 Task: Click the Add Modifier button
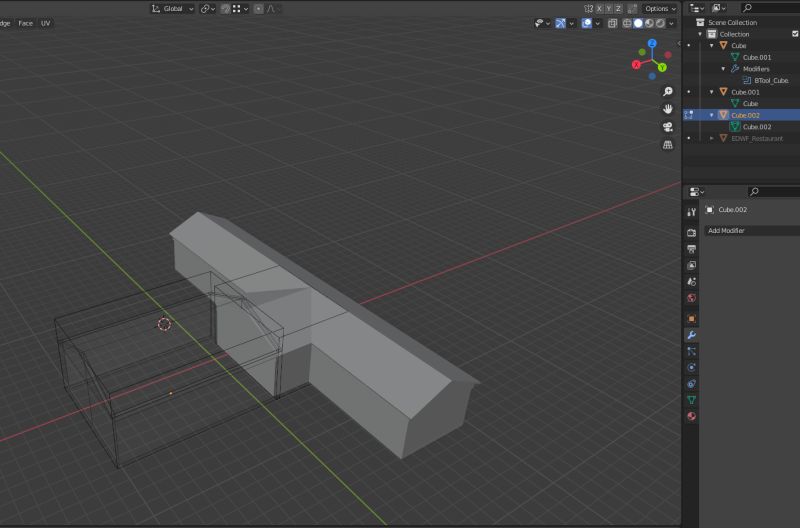pos(752,231)
